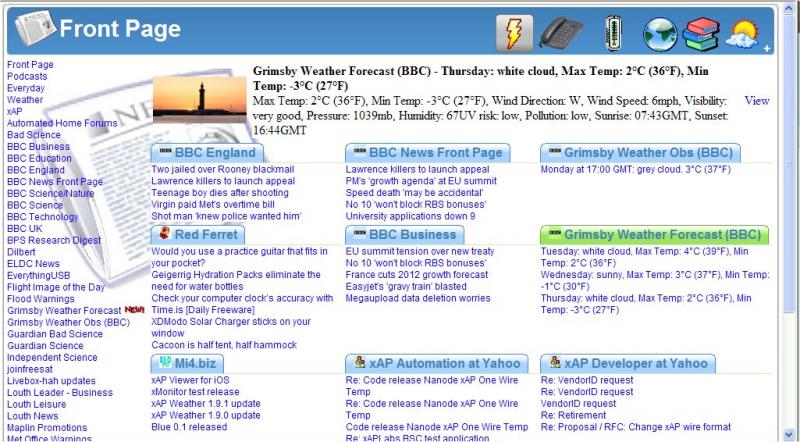This screenshot has width=800, height=442.
Task: Open the BBC England feed tab
Action: (x=207, y=153)
